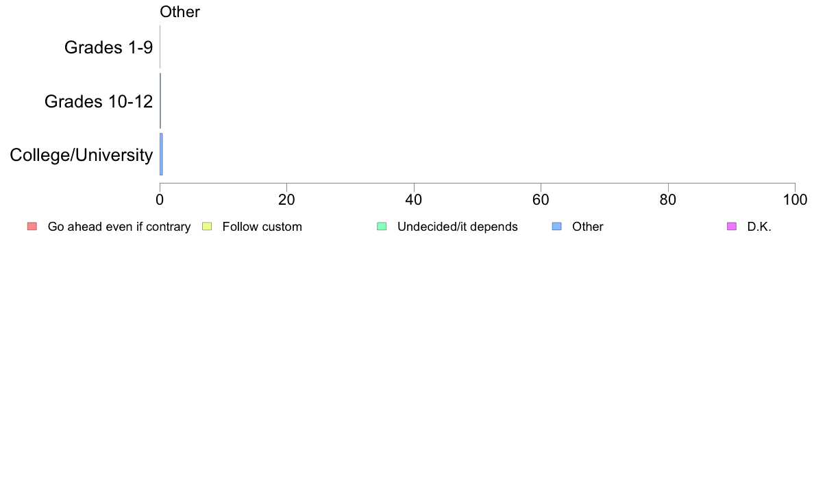Click the 60 tick label on axis

541,200
